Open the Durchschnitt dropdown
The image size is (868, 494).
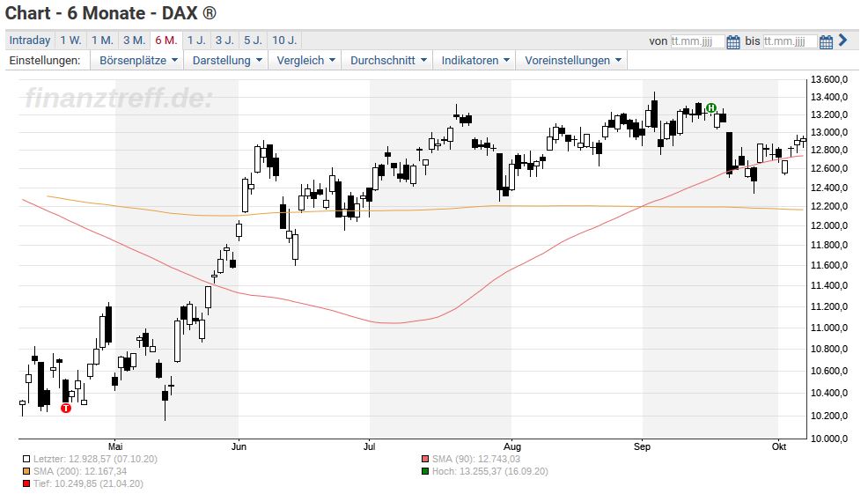(388, 61)
